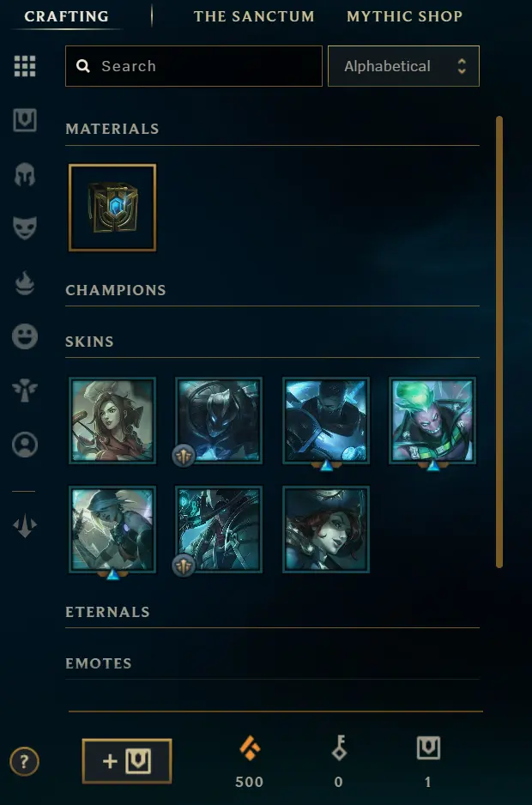This screenshot has height=805, width=532.
Task: Select the green-haired skin shard
Action: (x=432, y=421)
